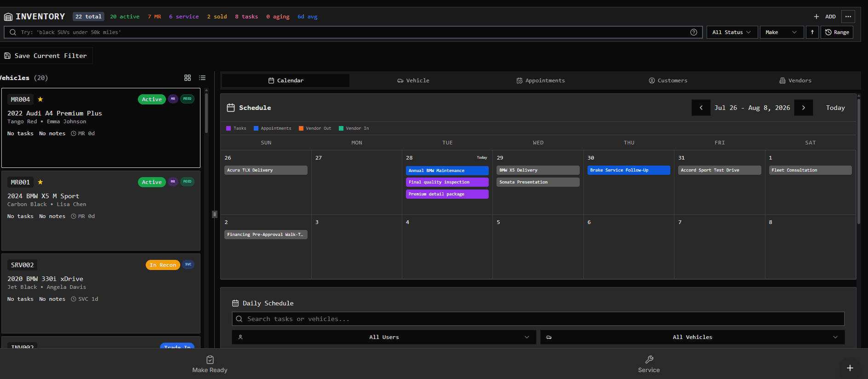Viewport: 868px width, 379px height.
Task: Click the In Recon status badge
Action: pyautogui.click(x=163, y=265)
